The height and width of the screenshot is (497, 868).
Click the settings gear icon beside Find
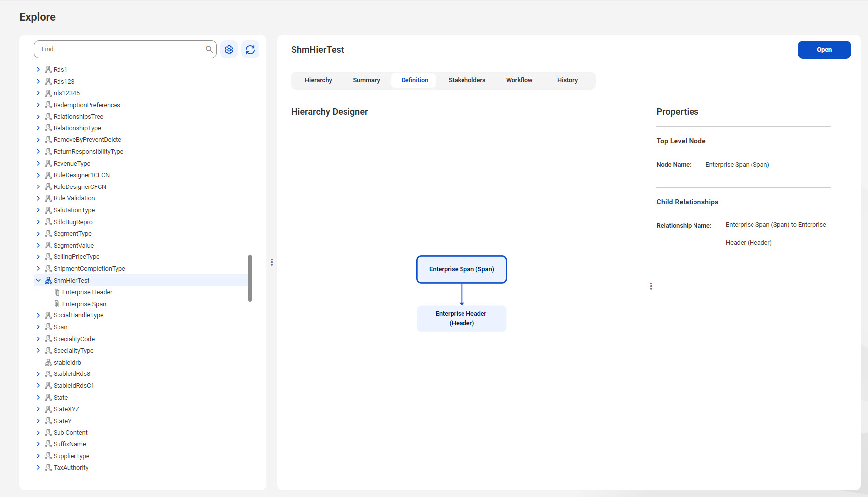229,49
